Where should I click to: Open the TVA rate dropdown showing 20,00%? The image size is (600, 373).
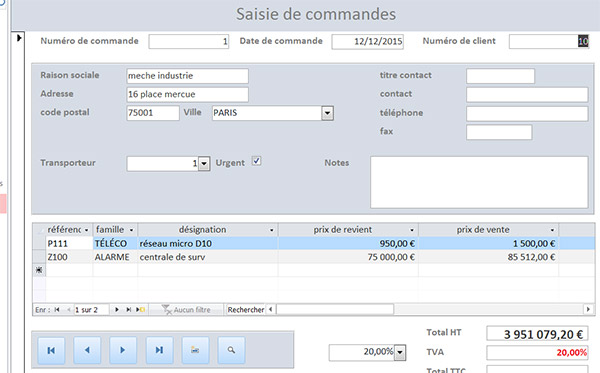(400, 352)
